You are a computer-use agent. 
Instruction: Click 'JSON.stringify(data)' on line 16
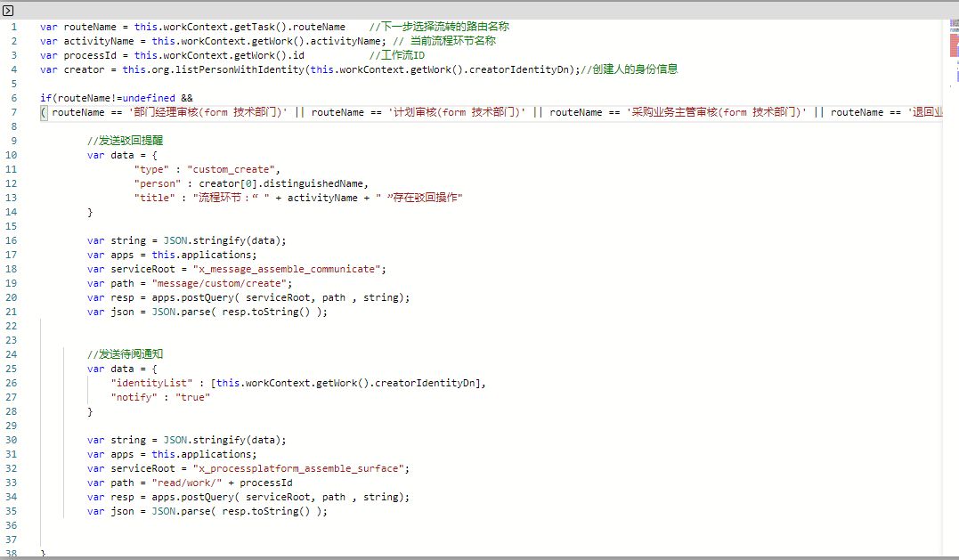[222, 241]
